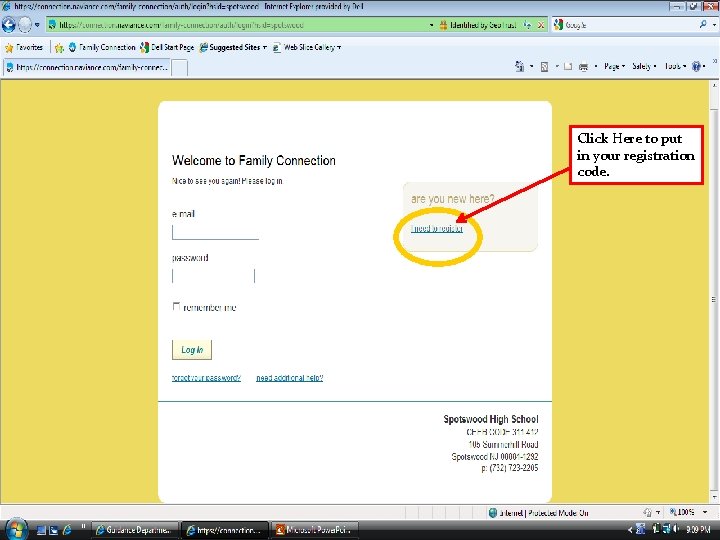Open the Dell Start Page favorite
Image resolution: width=720 pixels, height=540 pixels.
point(167,47)
